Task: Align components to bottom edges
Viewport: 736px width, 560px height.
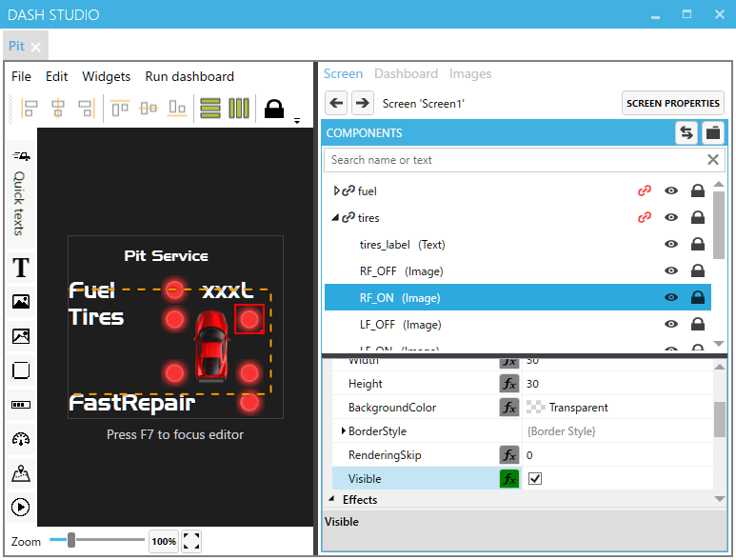Action: 177,109
